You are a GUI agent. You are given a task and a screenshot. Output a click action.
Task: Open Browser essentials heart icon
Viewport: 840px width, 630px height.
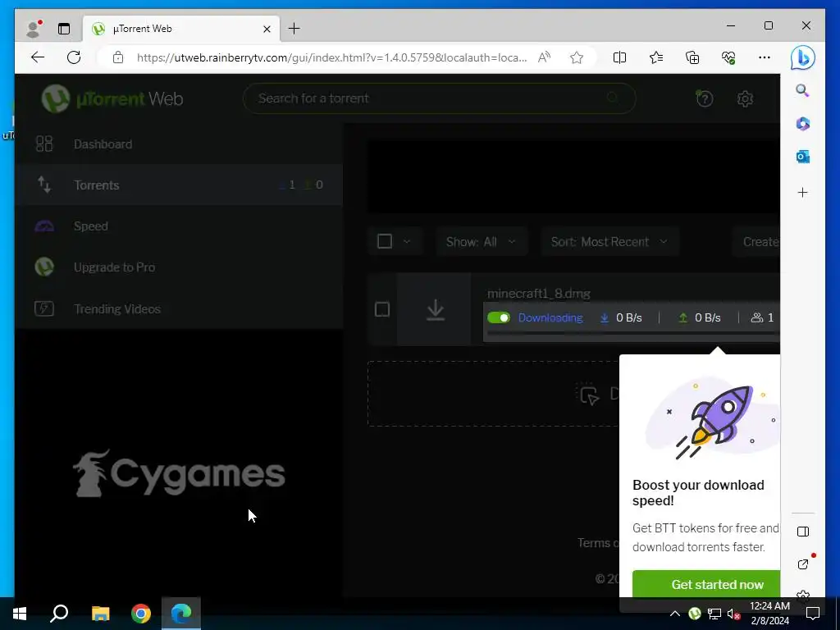point(728,57)
